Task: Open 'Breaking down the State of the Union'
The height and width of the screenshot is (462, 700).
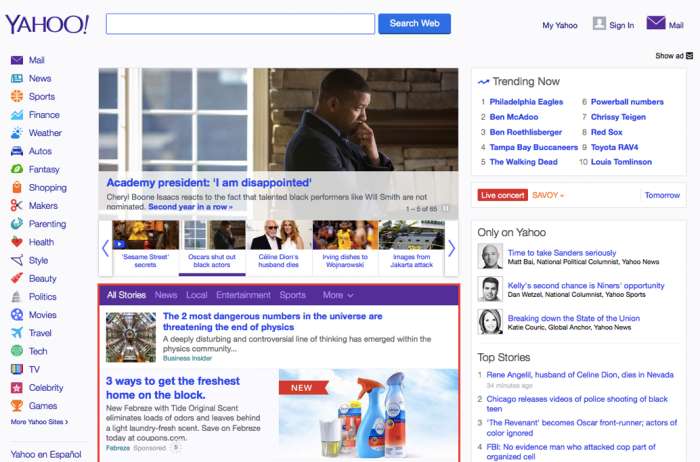Action: click(574, 318)
